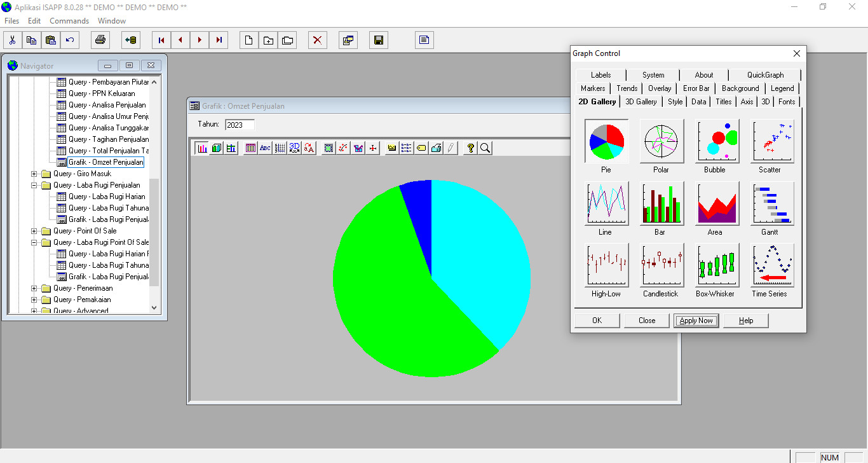
Task: Switch to the 3D Gallery tab
Action: 641,102
